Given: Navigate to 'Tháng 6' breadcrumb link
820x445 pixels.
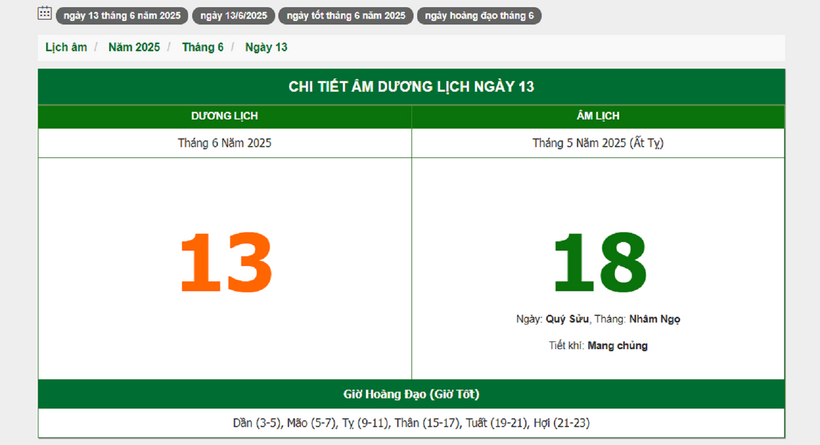Looking at the screenshot, I should tap(203, 47).
